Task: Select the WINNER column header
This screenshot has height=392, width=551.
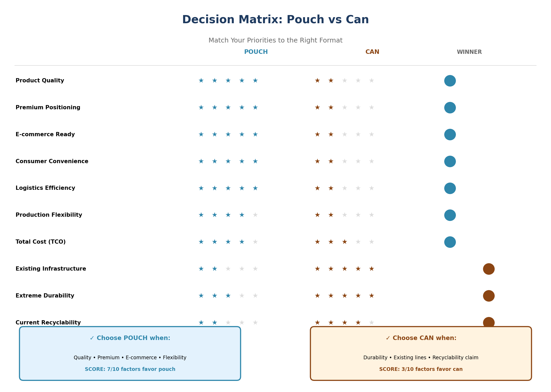Action: pyautogui.click(x=469, y=52)
